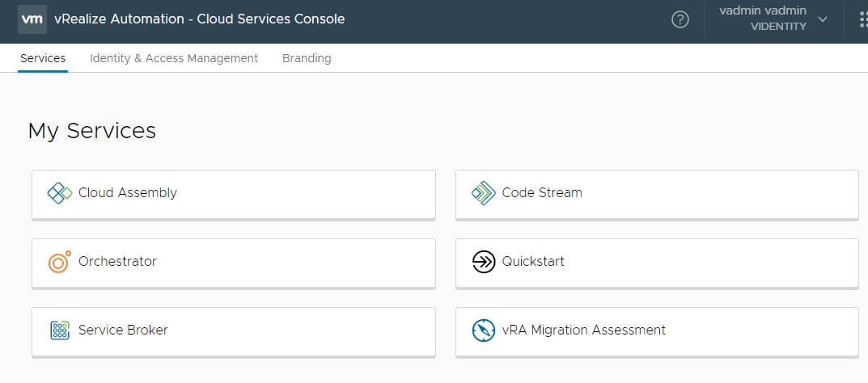
Task: Click the orange Orchestrator circle icon
Action: click(60, 262)
